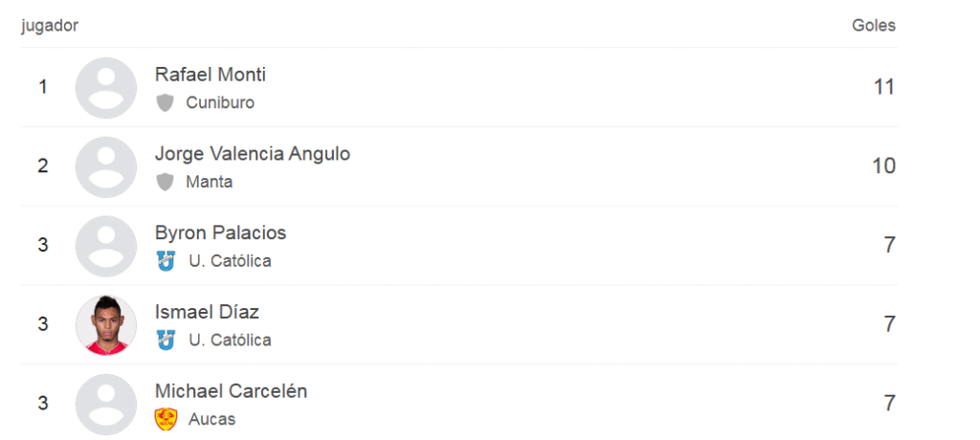Open the Cuniburo team name
Screen dimensions: 980x440
(220, 102)
